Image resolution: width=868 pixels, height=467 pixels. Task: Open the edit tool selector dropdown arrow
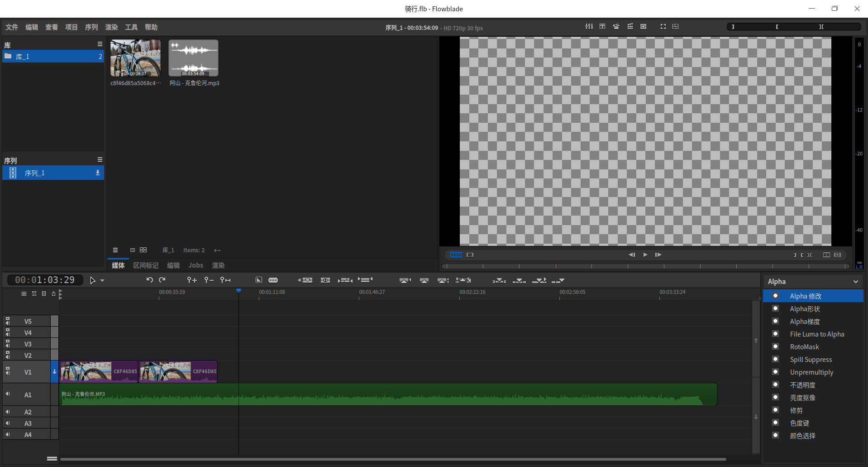(102, 280)
